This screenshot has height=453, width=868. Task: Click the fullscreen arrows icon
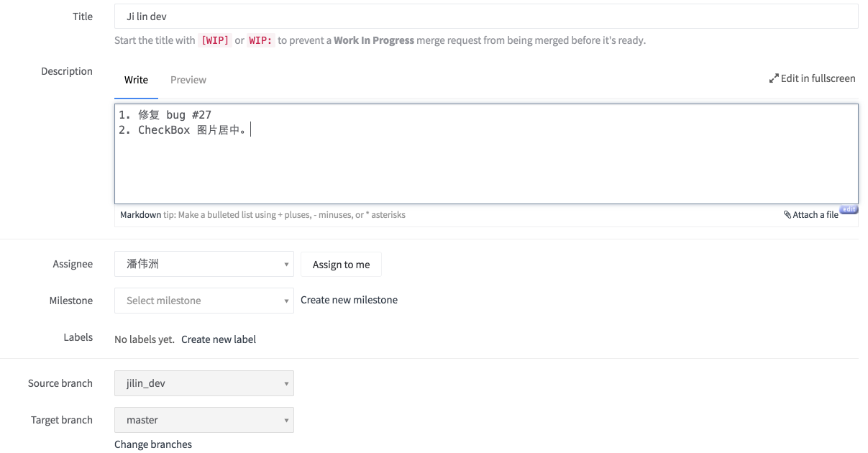point(774,78)
